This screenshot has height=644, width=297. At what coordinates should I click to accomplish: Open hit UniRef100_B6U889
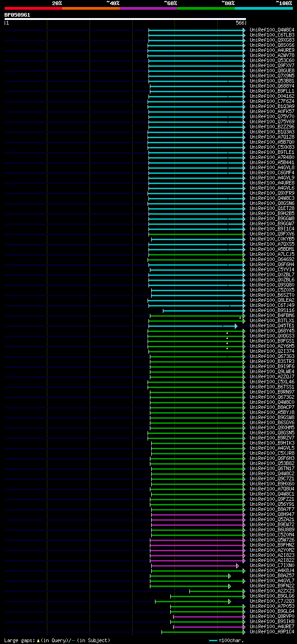point(272,529)
